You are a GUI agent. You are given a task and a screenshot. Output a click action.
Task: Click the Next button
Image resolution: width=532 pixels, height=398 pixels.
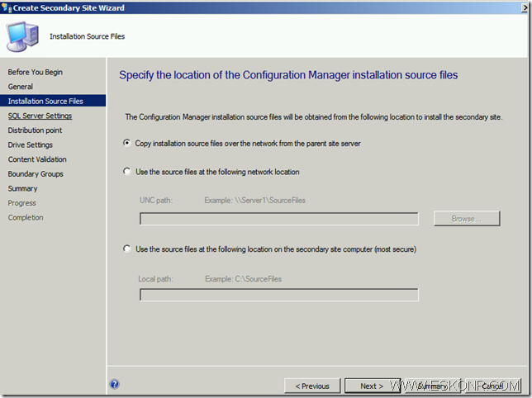tap(373, 386)
